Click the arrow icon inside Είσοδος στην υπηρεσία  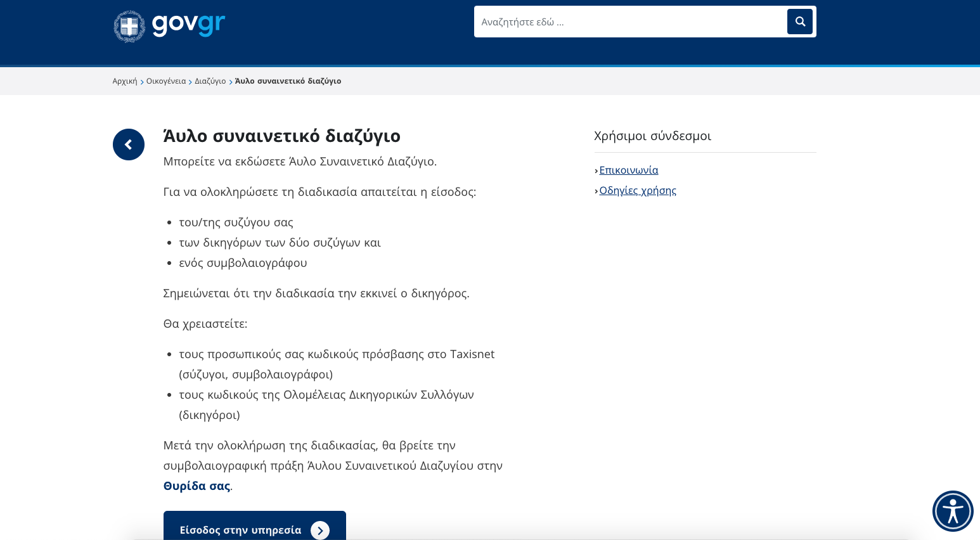tap(320, 530)
